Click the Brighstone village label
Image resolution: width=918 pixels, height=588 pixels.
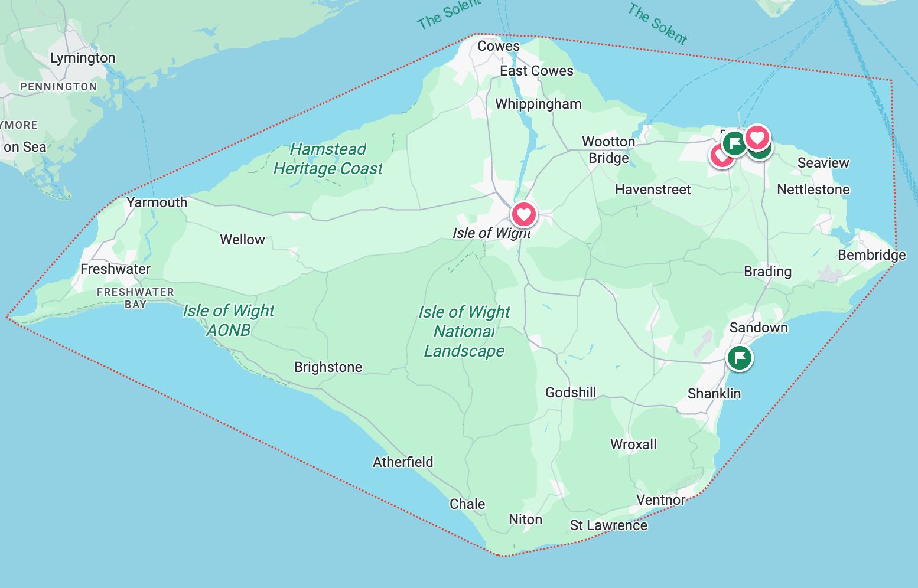328,367
